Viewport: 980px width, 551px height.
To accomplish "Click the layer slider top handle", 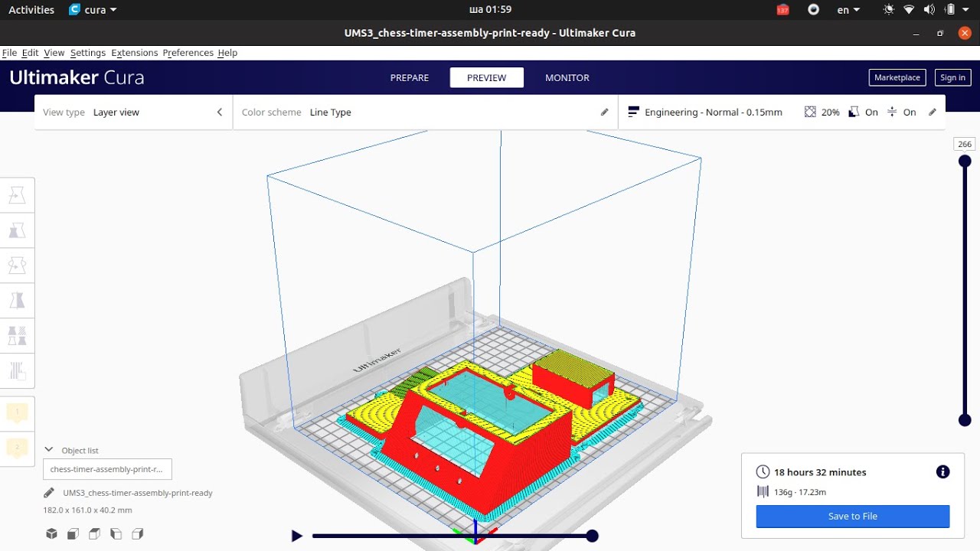I will (x=965, y=161).
